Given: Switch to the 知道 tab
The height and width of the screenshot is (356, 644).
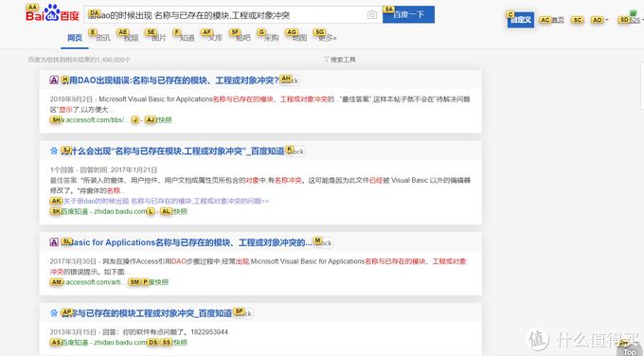Looking at the screenshot, I should tap(187, 38).
